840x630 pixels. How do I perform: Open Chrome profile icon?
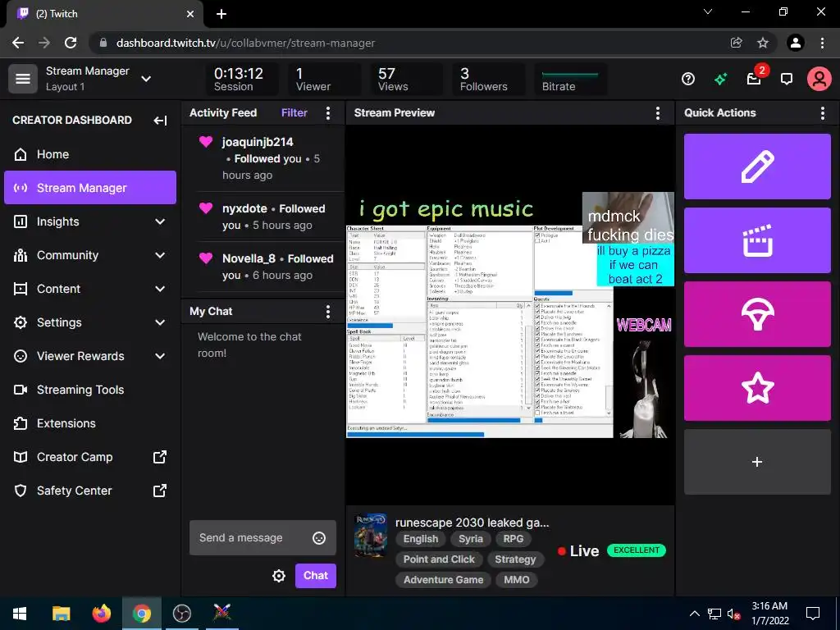796,43
